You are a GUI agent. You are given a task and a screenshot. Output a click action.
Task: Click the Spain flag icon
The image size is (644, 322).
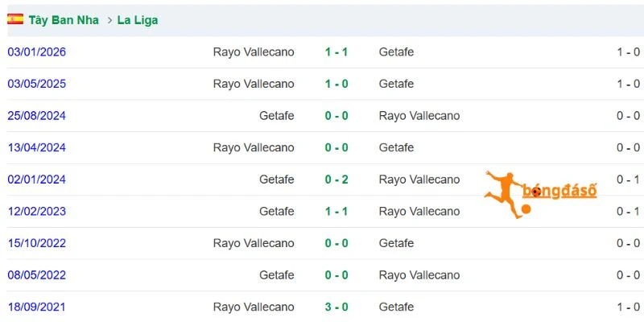(x=15, y=19)
